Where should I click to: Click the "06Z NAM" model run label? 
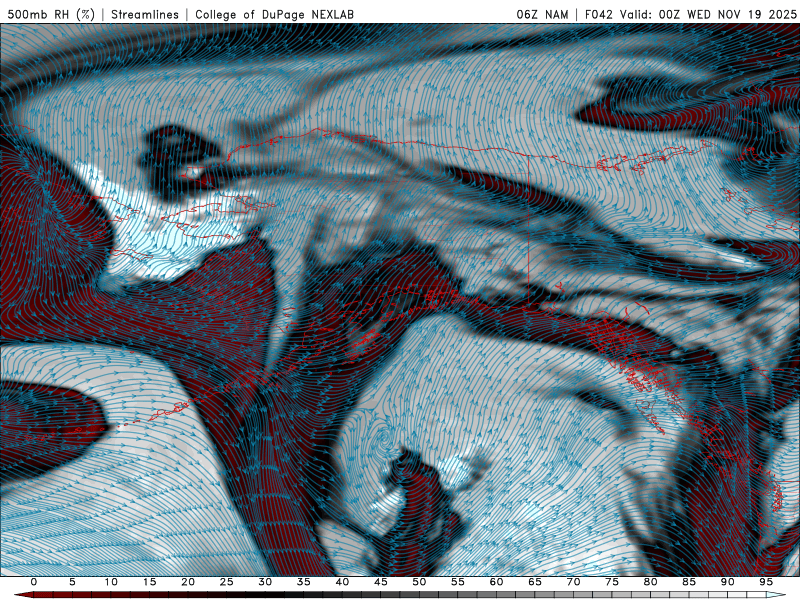point(542,14)
